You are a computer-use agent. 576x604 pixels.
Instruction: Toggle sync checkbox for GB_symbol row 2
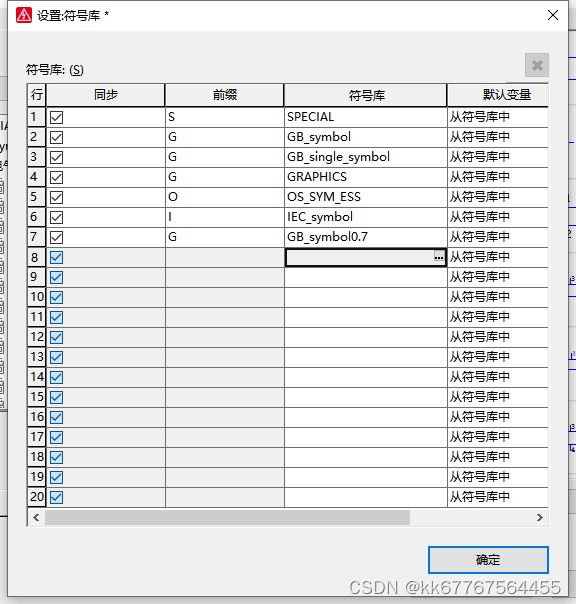click(57, 137)
